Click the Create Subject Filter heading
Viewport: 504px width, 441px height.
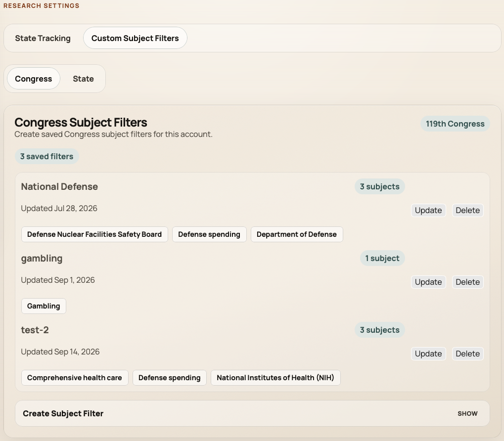(63, 413)
